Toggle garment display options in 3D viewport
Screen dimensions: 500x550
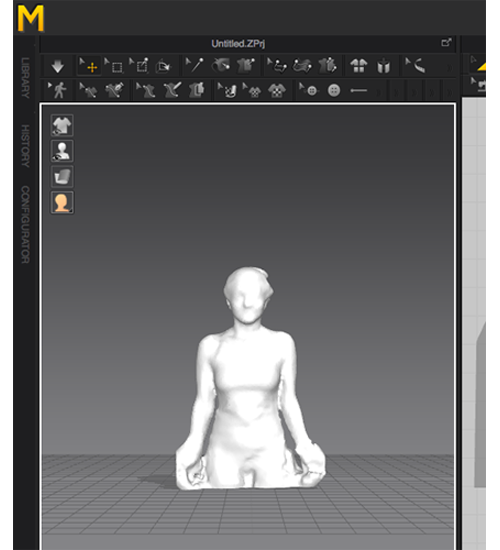62,125
